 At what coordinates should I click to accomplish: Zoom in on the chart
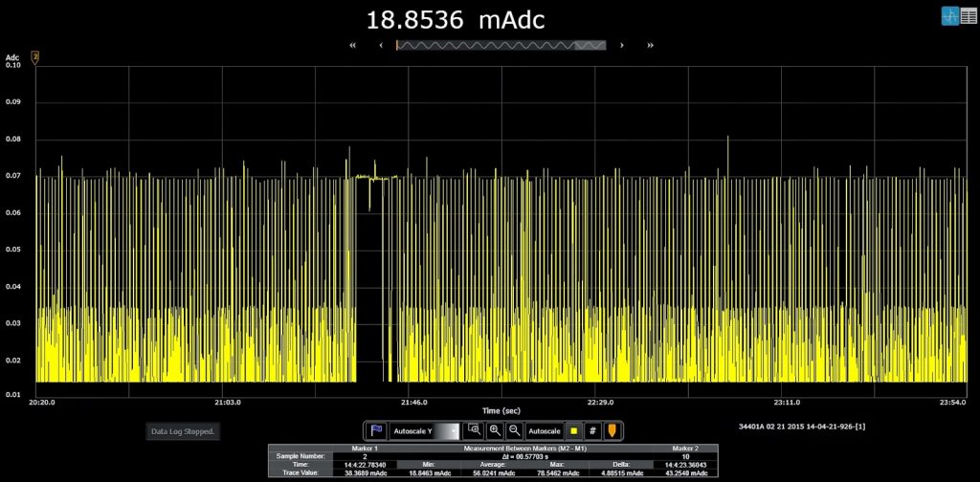tap(495, 431)
